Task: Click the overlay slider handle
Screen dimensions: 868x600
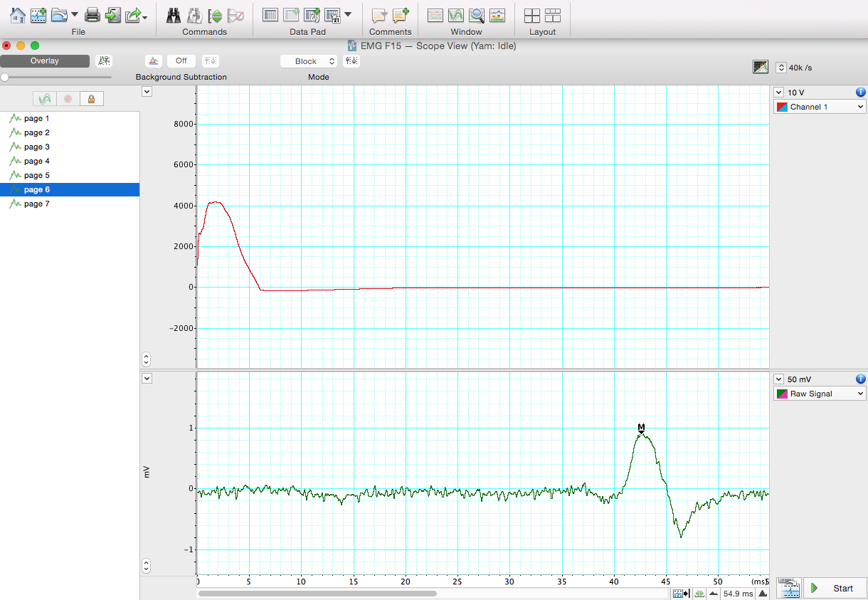Action: tap(5, 77)
